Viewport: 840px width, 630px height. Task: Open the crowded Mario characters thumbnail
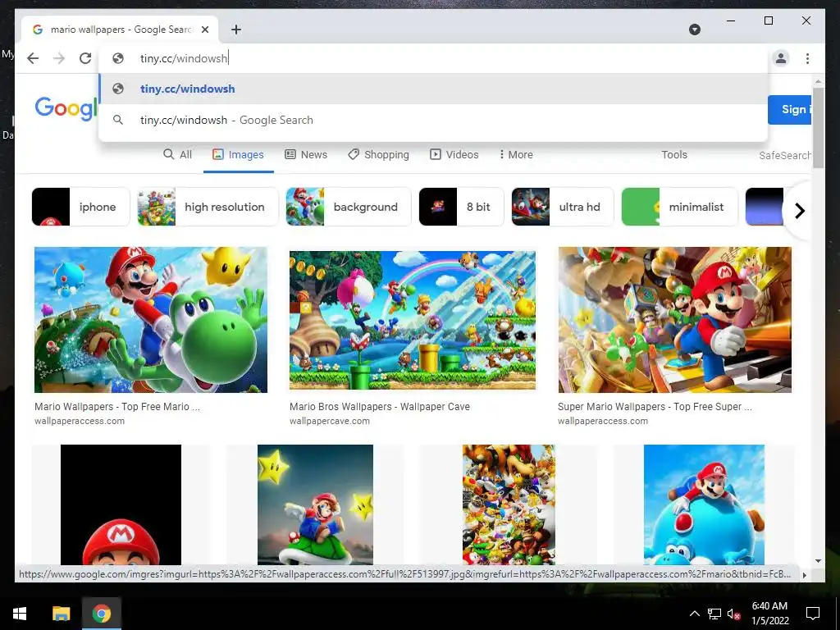pos(509,504)
